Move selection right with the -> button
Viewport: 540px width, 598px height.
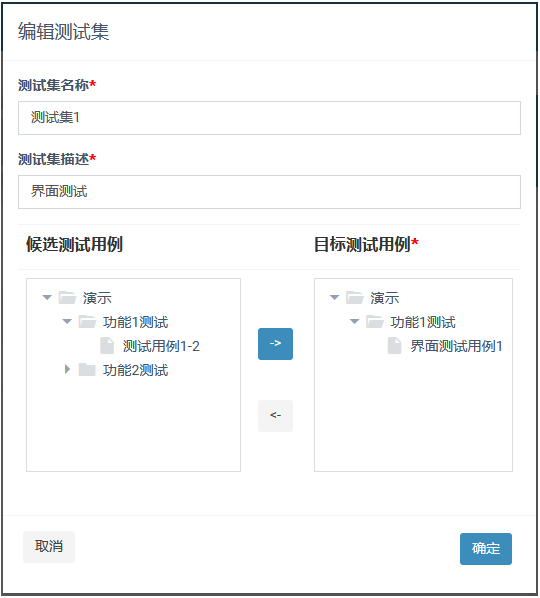[x=275, y=344]
